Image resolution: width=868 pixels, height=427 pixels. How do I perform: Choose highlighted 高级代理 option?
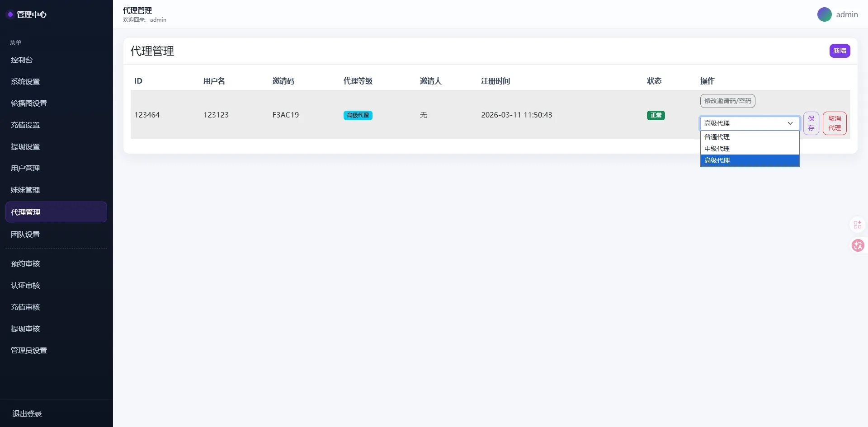pos(750,160)
